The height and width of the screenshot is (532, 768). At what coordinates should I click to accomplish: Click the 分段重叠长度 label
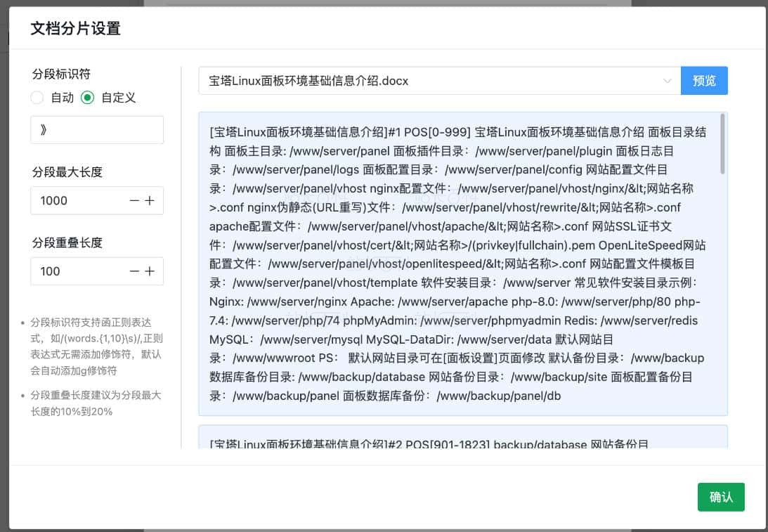[x=67, y=242]
